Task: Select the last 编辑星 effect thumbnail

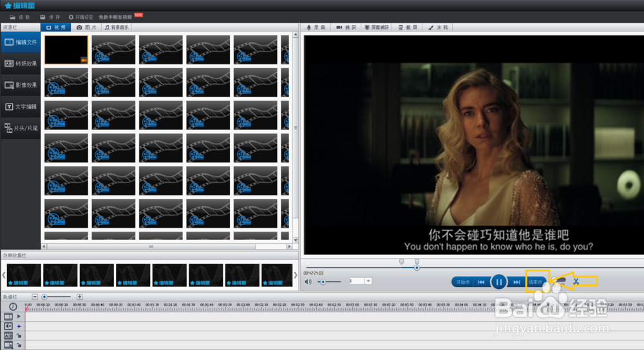Action: pos(277,275)
